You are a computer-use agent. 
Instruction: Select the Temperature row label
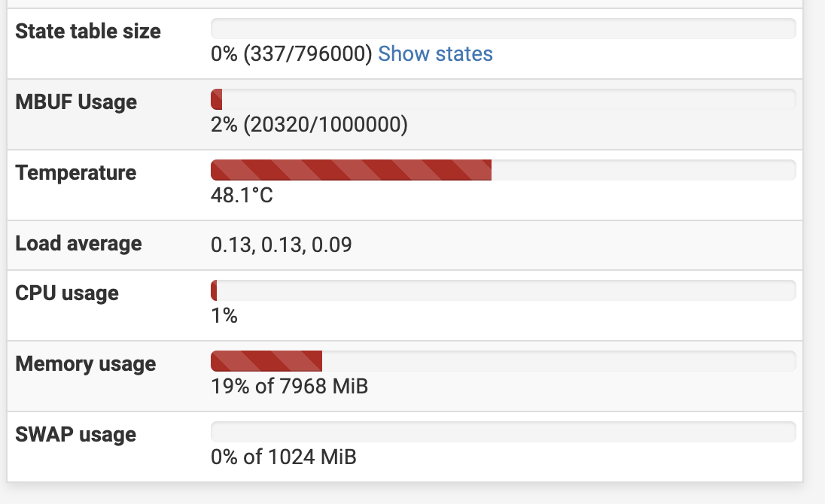click(75, 173)
